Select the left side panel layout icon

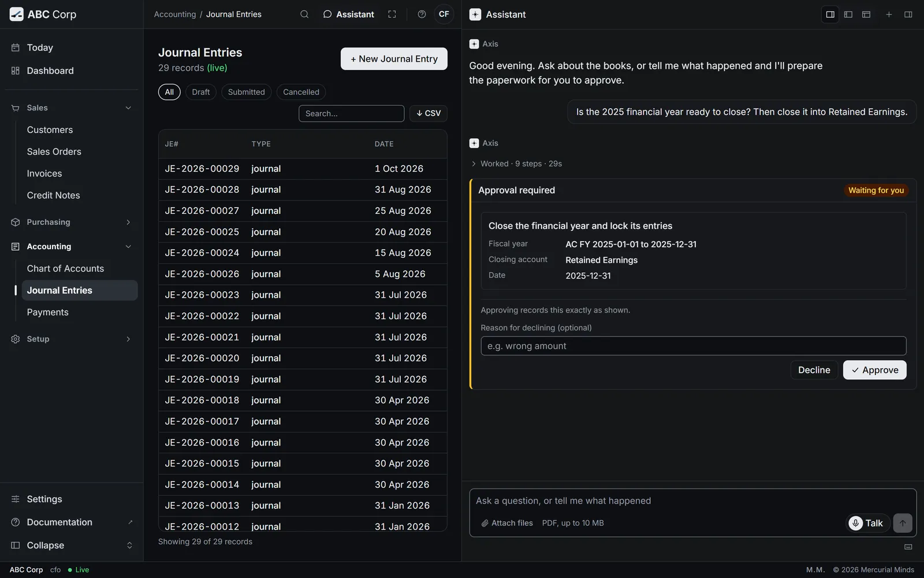pyautogui.click(x=848, y=14)
